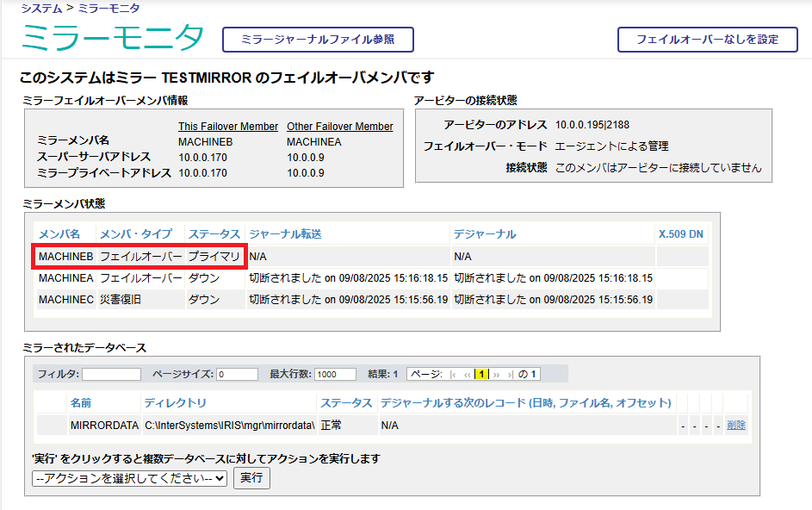
Task: Sort databases by 名前 column header
Action: pyautogui.click(x=81, y=403)
